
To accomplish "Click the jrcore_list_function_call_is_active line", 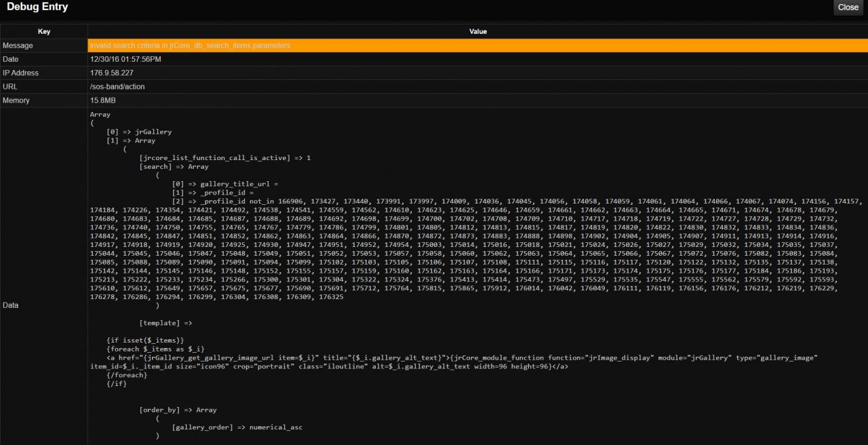I will pyautogui.click(x=224, y=157).
